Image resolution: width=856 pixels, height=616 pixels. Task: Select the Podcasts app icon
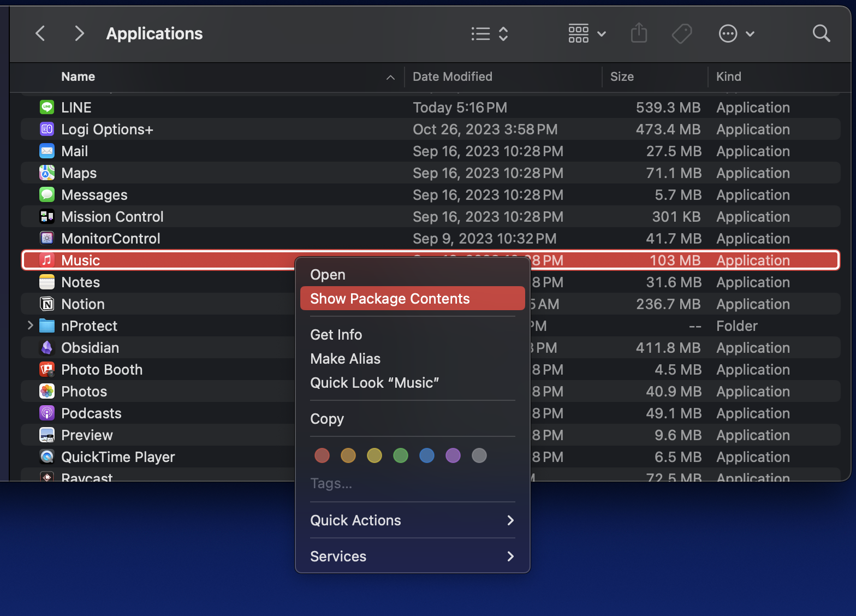point(47,413)
